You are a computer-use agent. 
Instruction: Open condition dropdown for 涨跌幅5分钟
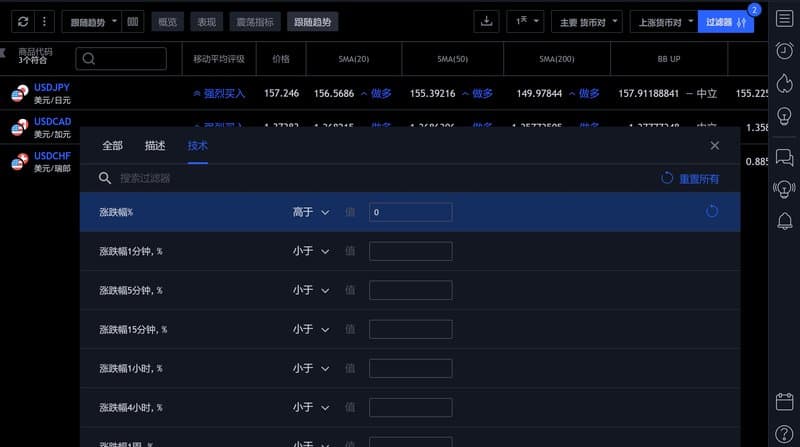311,290
